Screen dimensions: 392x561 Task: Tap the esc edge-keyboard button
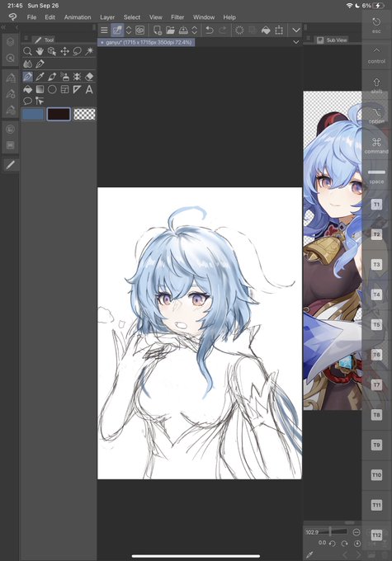[x=376, y=26]
